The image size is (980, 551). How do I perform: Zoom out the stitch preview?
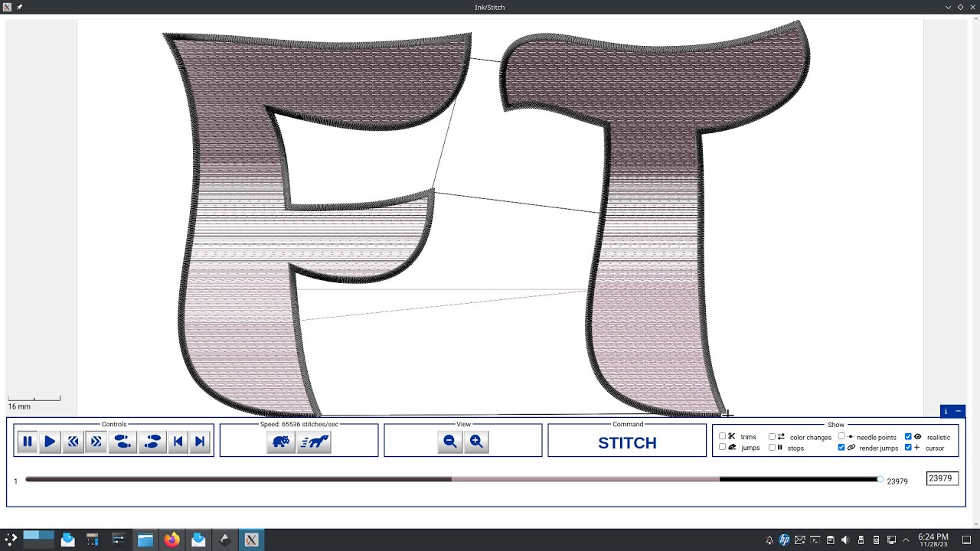pyautogui.click(x=450, y=442)
